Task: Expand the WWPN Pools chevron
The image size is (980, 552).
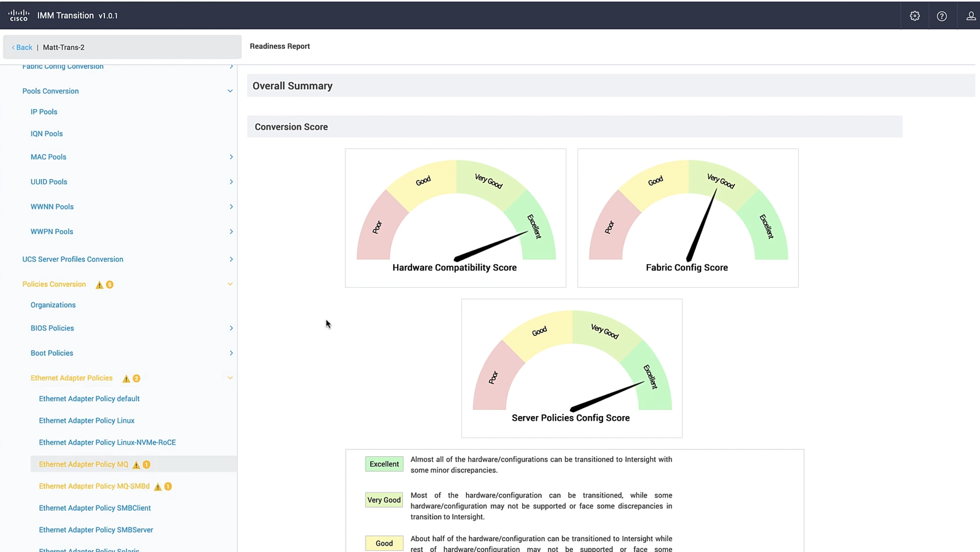Action: (x=231, y=232)
